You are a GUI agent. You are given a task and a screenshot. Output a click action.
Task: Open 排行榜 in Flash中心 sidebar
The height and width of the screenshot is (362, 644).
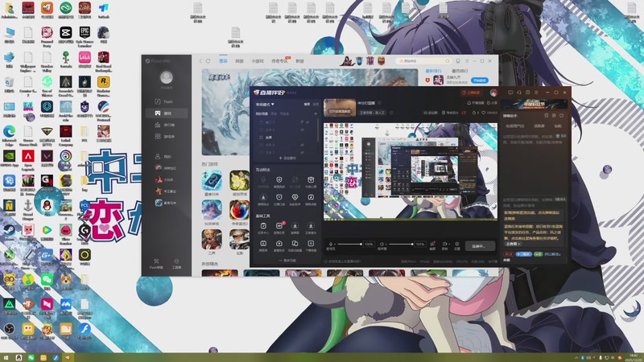tap(165, 125)
